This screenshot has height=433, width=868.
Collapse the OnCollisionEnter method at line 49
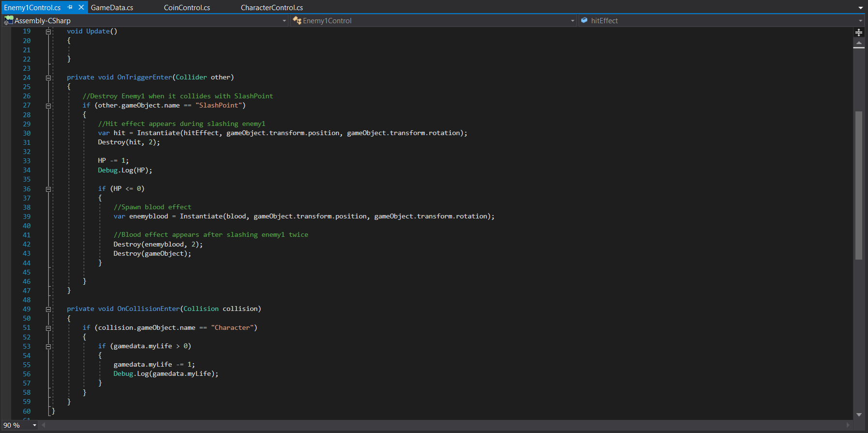point(48,309)
